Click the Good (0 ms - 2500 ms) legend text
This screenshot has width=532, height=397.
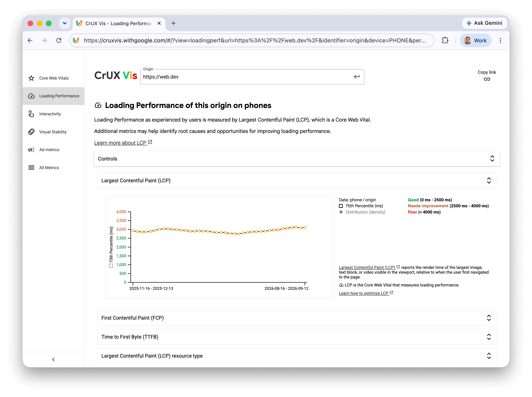(x=430, y=200)
